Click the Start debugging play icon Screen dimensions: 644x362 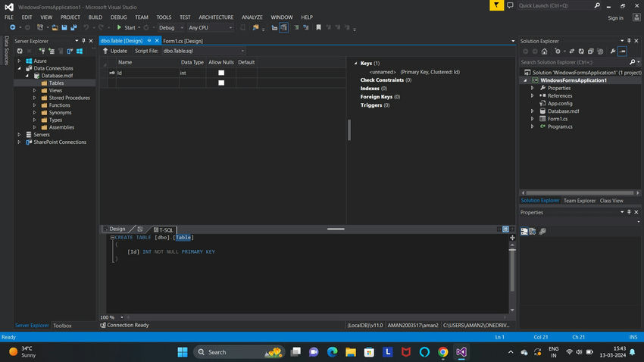119,27
